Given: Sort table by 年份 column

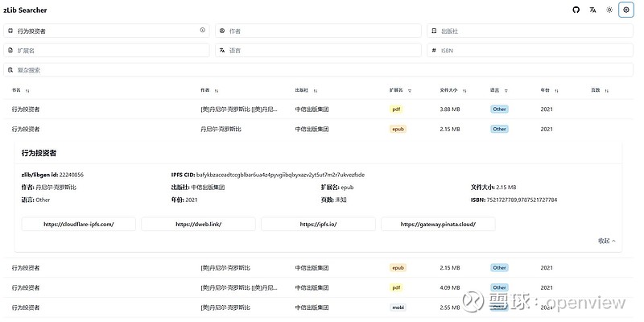Looking at the screenshot, I should tap(556, 90).
